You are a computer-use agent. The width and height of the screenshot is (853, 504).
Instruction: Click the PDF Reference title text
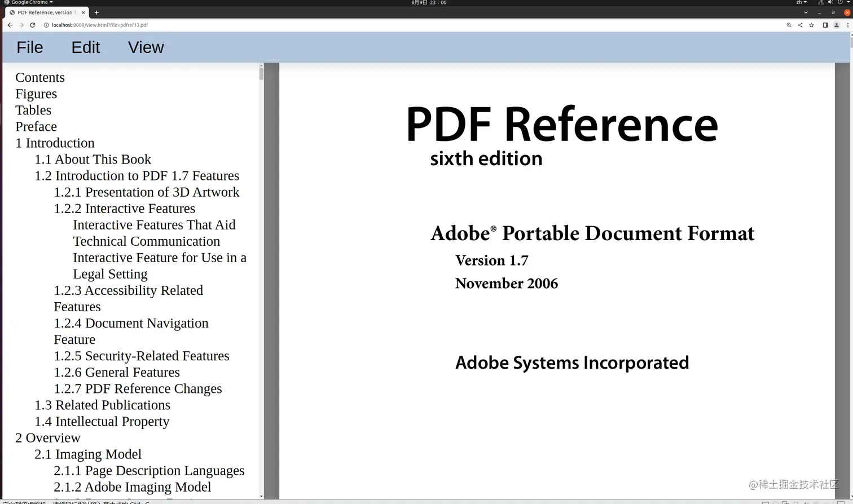coord(562,124)
